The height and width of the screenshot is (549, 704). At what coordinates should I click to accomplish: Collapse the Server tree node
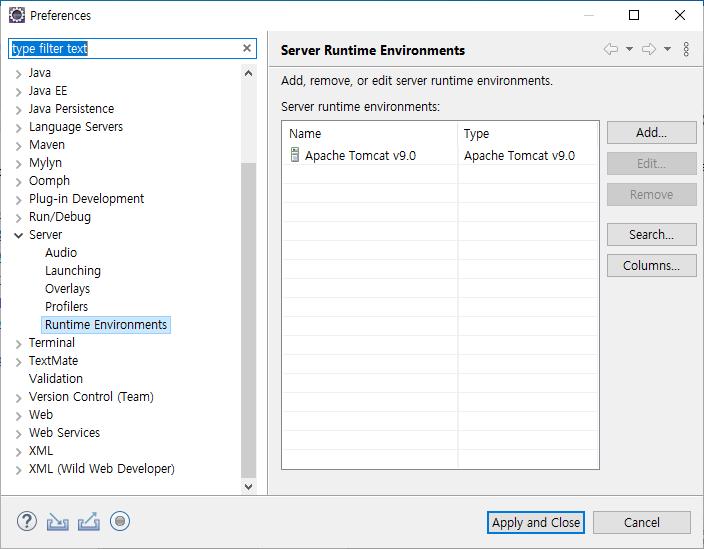(x=18, y=235)
